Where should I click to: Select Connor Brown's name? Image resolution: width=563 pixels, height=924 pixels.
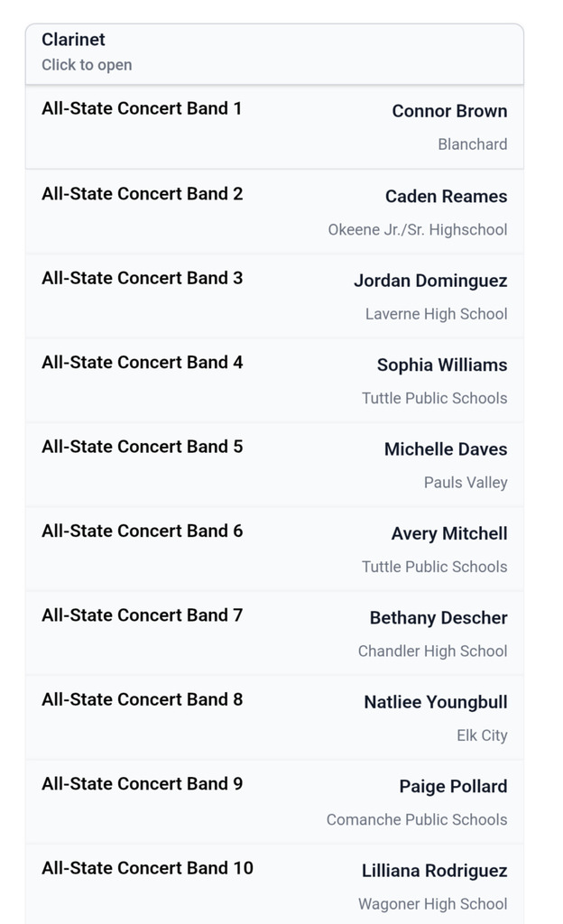[x=449, y=111]
